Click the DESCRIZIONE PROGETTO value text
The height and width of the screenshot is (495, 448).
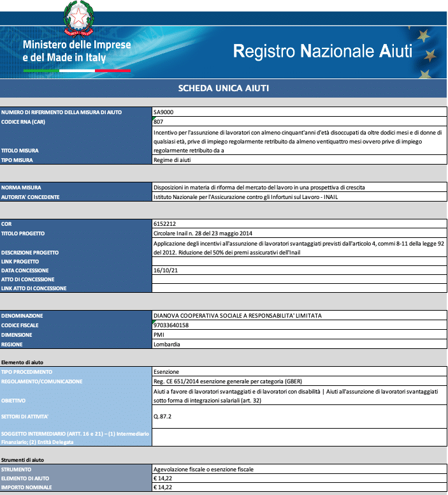pyautogui.click(x=299, y=247)
